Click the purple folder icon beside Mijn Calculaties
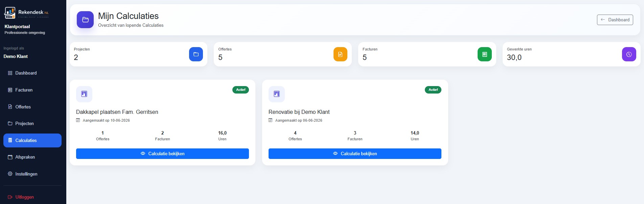 click(85, 20)
